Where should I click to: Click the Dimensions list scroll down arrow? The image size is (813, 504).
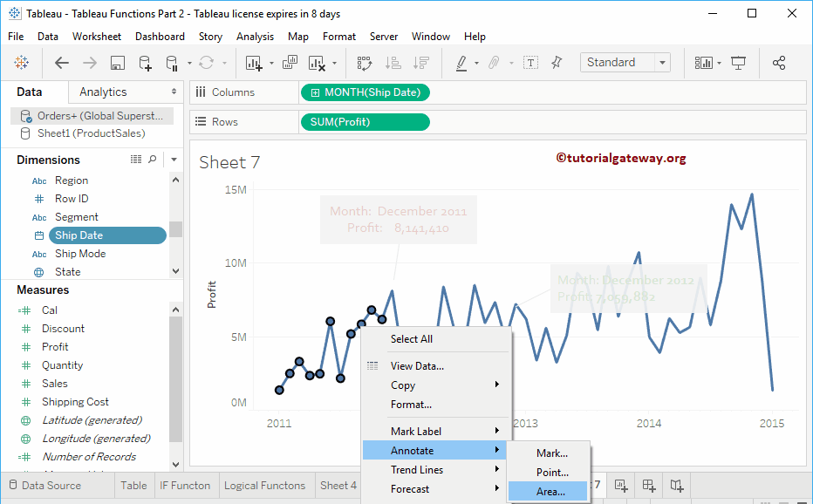pyautogui.click(x=176, y=272)
